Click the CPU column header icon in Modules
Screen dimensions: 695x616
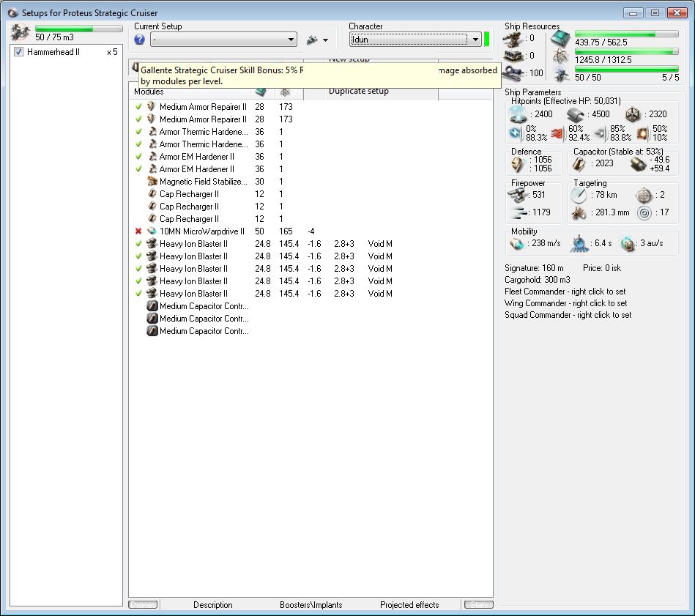click(x=261, y=92)
